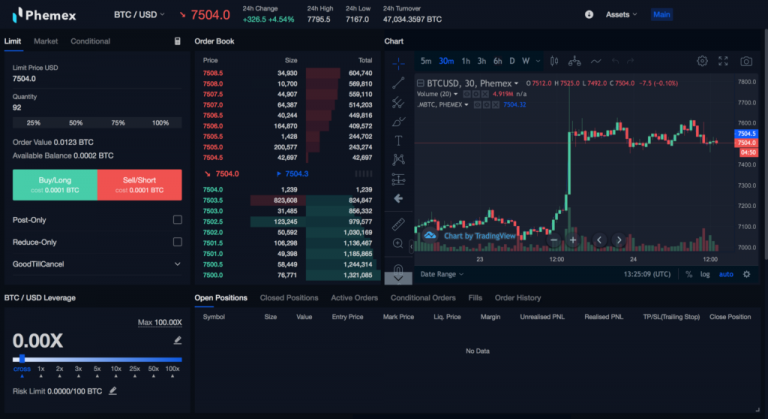Pan chart right with arrow button
This screenshot has width=768, height=419.
619,240
